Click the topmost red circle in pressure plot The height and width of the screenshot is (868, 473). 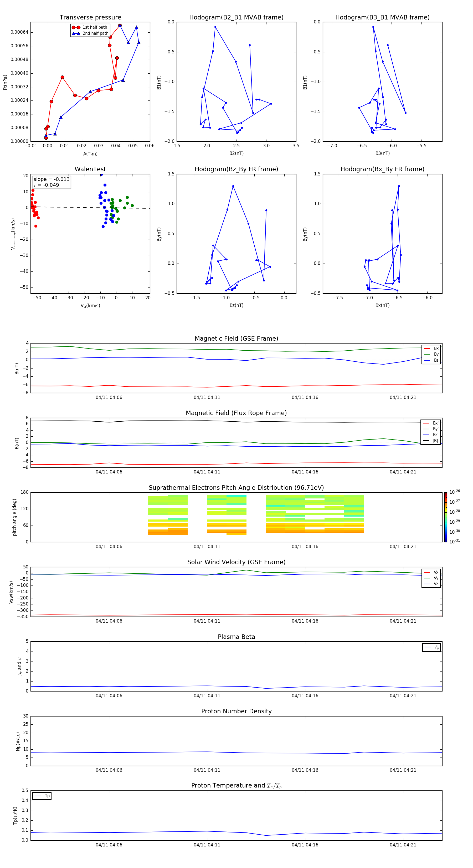[120, 26]
